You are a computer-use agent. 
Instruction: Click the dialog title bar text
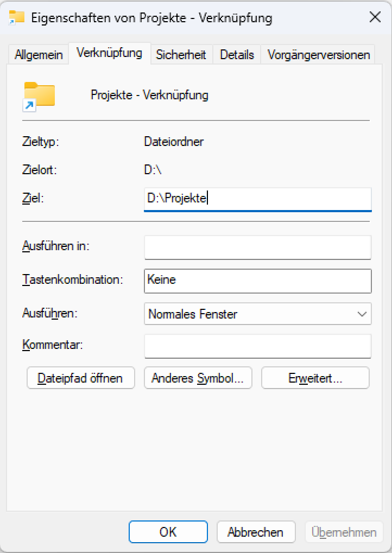click(152, 17)
